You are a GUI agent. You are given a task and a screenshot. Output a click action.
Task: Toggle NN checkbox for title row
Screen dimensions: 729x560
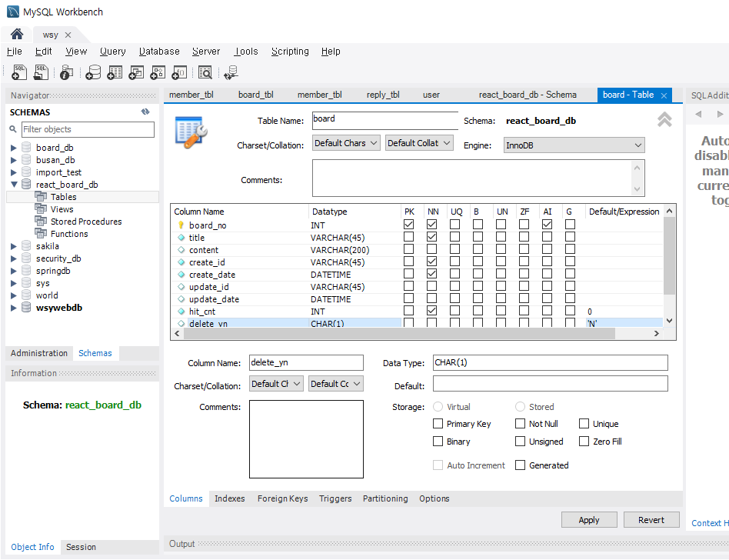point(432,236)
